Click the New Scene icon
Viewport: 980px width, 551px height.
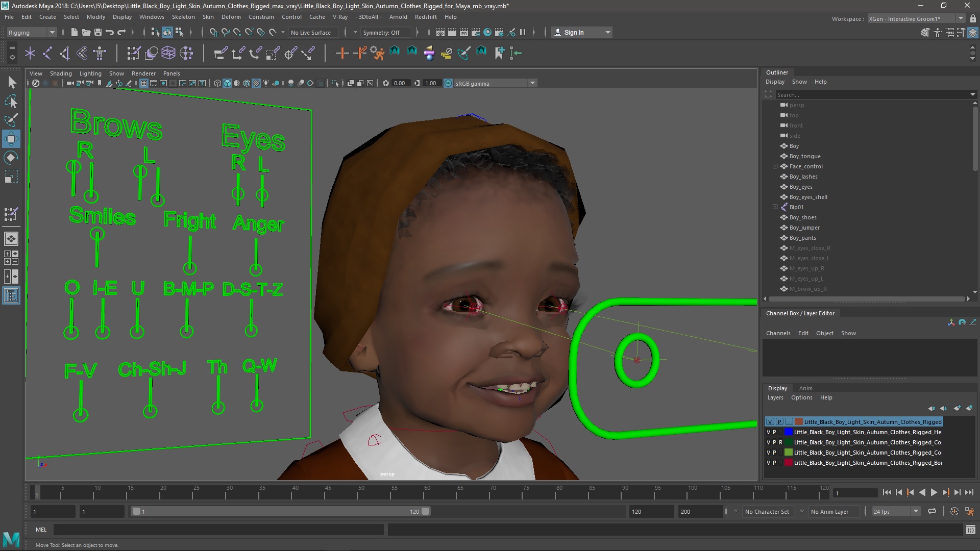74,32
